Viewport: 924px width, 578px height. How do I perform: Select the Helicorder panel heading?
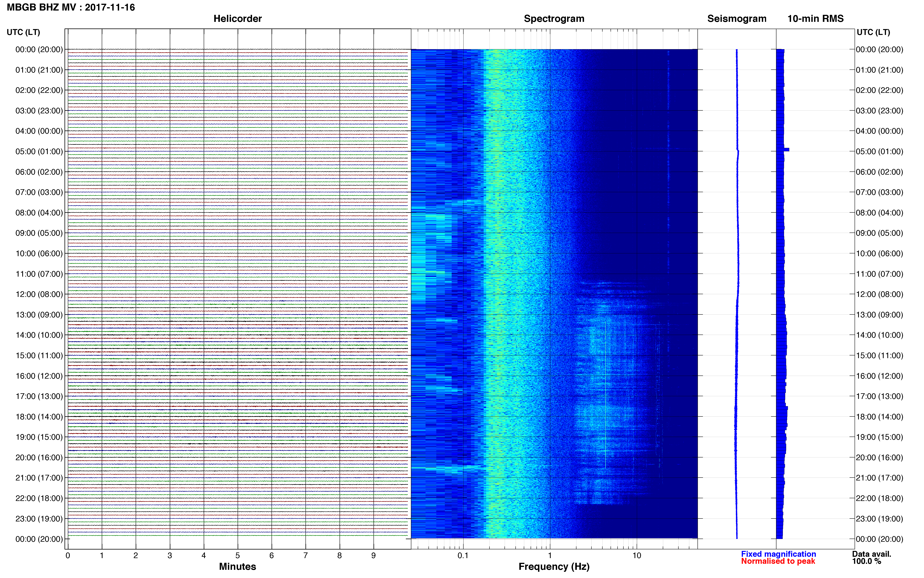click(x=237, y=19)
